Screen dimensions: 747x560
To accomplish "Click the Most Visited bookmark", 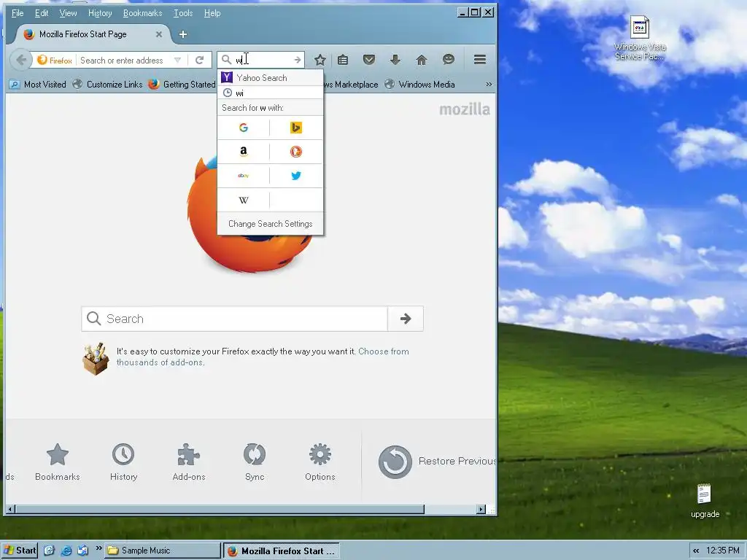I will (x=38, y=85).
